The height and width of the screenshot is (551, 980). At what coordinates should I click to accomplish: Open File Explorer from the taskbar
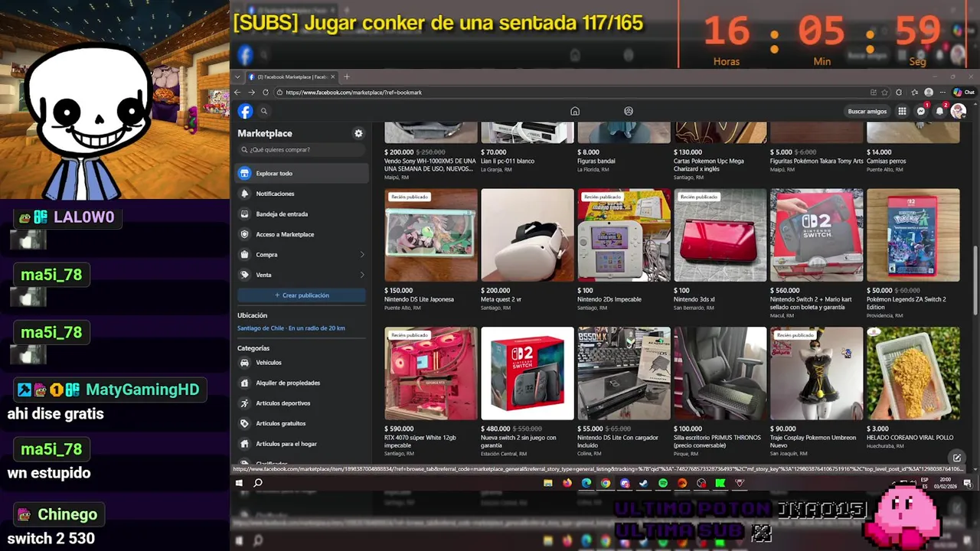(548, 483)
